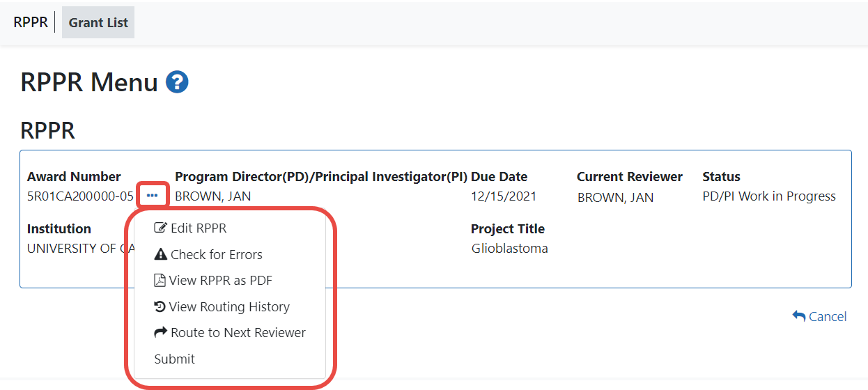Click the Cancel back-arrow icon
This screenshot has height=390, width=868.
(798, 316)
